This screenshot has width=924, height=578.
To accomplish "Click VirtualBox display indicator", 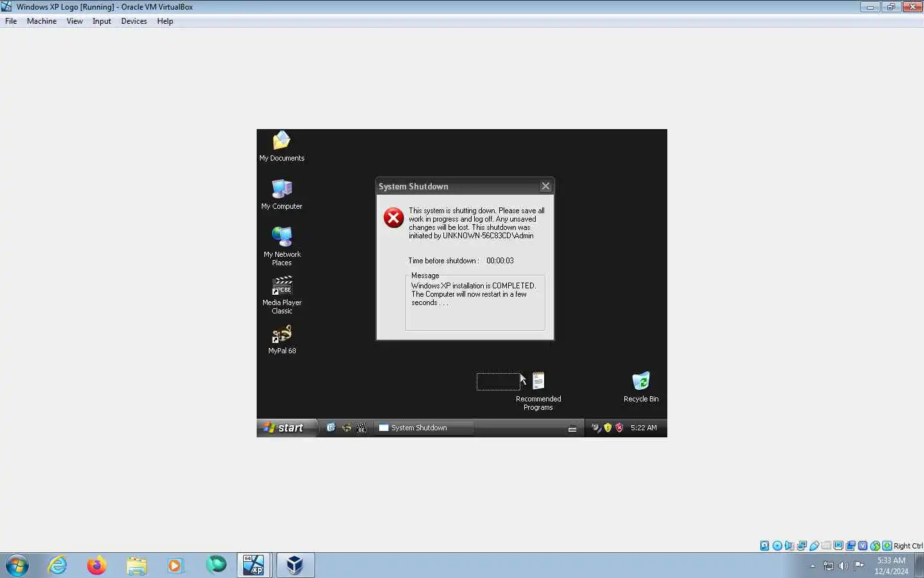I will pos(838,546).
